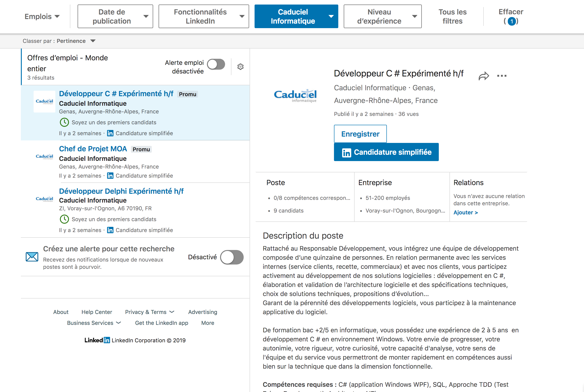
Task: Open the Caduciel Informatique company filter
Action: [296, 16]
